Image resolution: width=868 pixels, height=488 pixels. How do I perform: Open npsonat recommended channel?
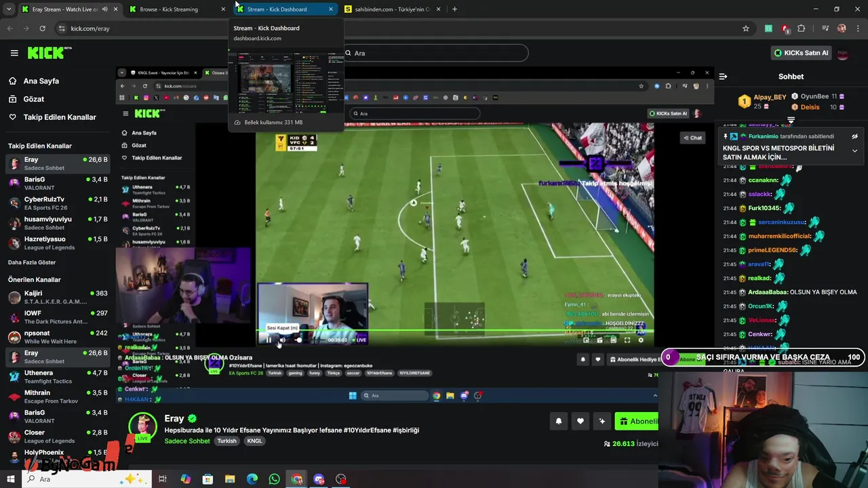coord(57,337)
